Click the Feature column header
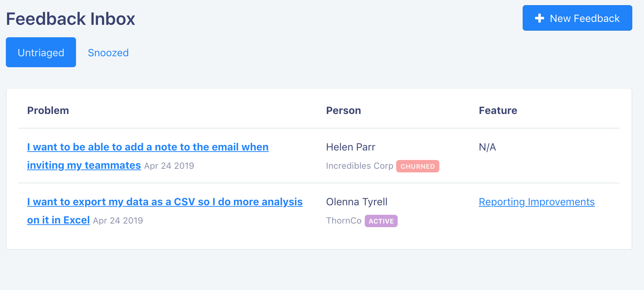644x290 pixels. point(498,110)
